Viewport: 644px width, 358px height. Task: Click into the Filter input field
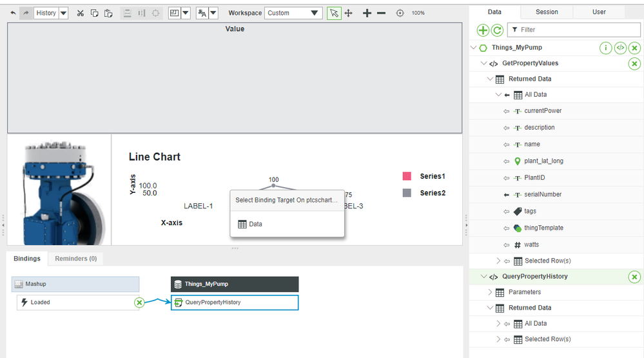pos(577,30)
